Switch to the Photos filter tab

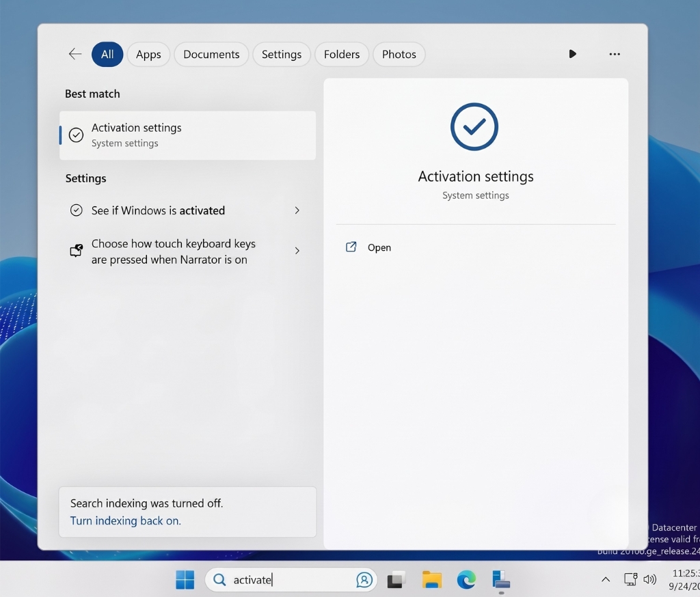[x=399, y=55]
